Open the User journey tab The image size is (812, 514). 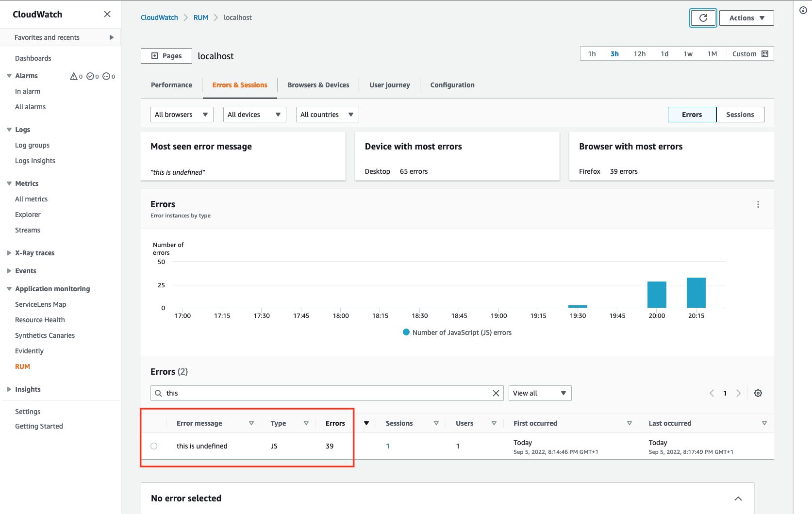pyautogui.click(x=390, y=85)
